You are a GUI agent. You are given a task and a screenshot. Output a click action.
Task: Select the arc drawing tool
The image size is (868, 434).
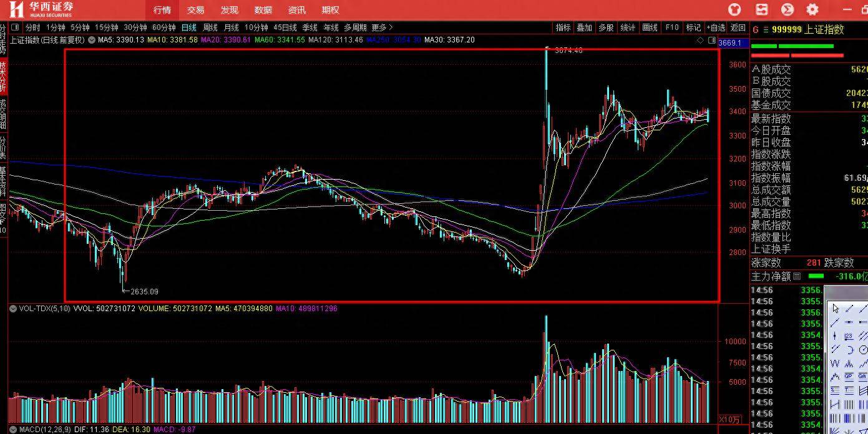pyautogui.click(x=849, y=350)
